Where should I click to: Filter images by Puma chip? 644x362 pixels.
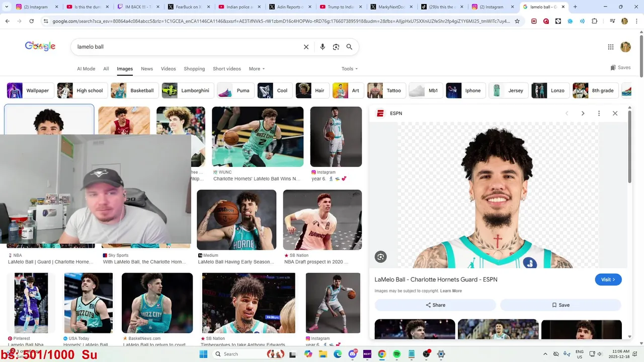tap(235, 90)
